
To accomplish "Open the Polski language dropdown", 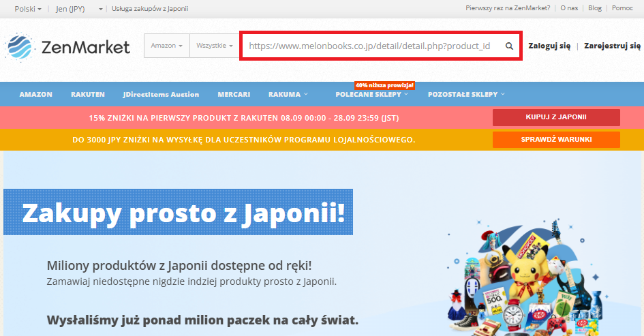I will 27,9.
